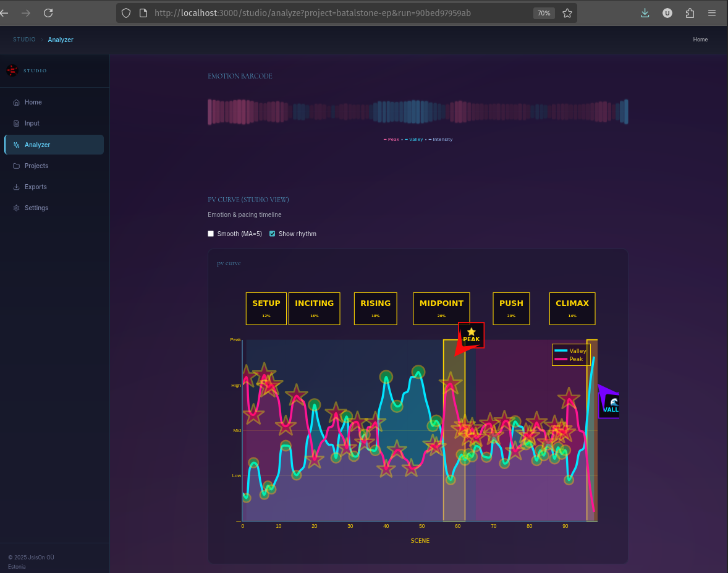Screen dimensions: 728x573
Task: Select the Analyzer breadcrumb item
Action: (60, 39)
